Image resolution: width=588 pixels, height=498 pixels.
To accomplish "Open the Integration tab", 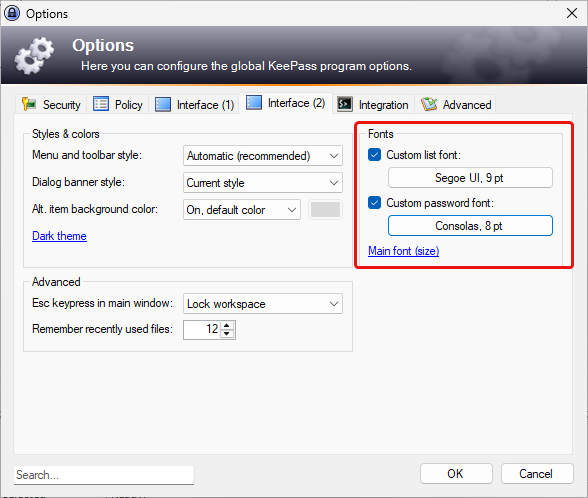I will tap(373, 104).
